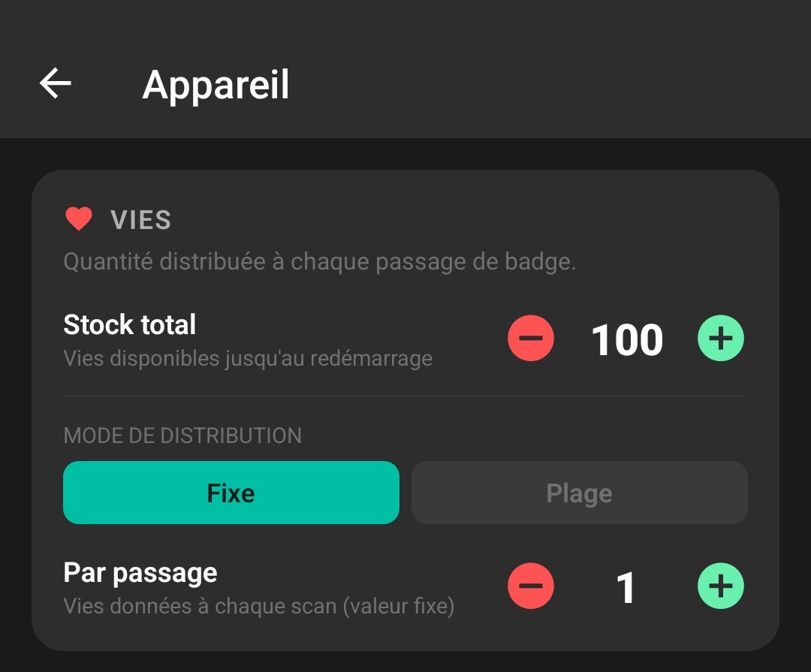Click the red minus icon for Stock total
This screenshot has height=672, width=811.
[x=531, y=339]
